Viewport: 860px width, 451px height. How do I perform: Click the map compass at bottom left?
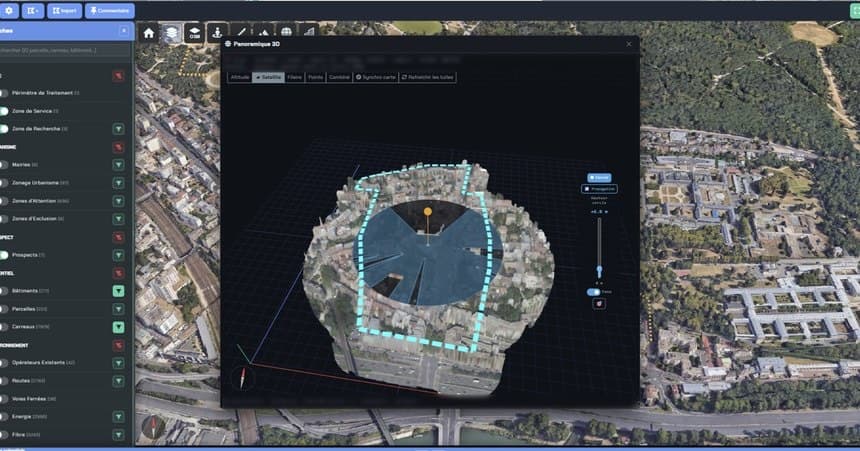pyautogui.click(x=153, y=427)
